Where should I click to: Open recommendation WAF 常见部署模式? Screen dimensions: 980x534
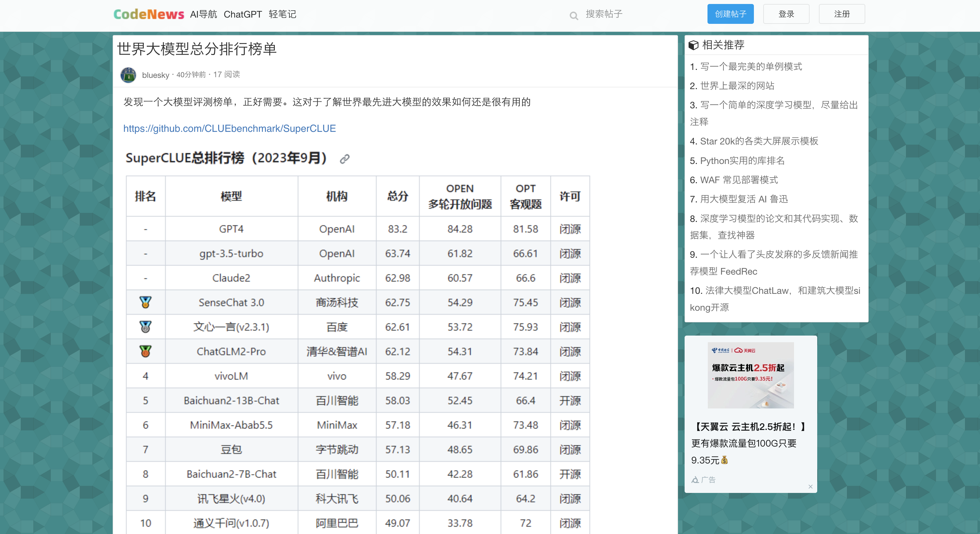(739, 180)
